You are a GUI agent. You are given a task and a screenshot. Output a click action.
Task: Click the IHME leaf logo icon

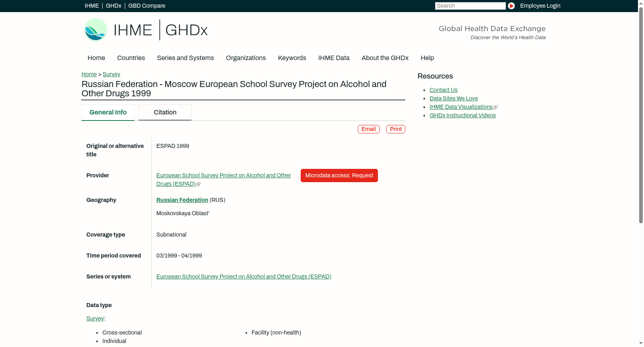(95, 30)
